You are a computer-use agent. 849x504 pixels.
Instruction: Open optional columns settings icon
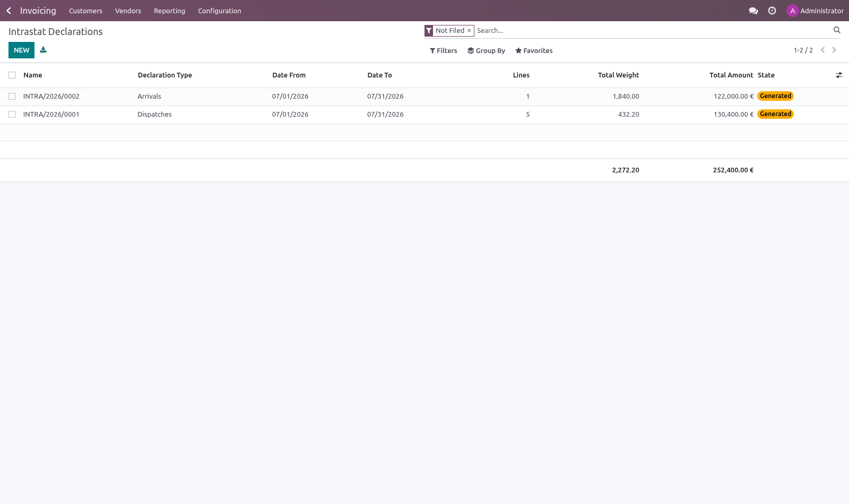click(x=839, y=75)
